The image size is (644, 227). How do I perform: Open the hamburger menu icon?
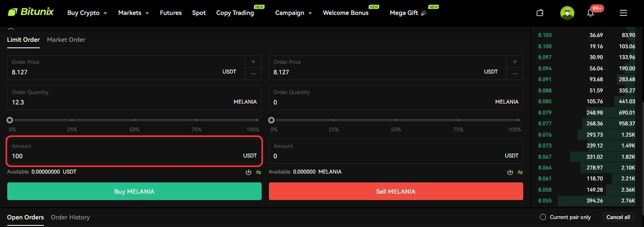tap(623, 13)
